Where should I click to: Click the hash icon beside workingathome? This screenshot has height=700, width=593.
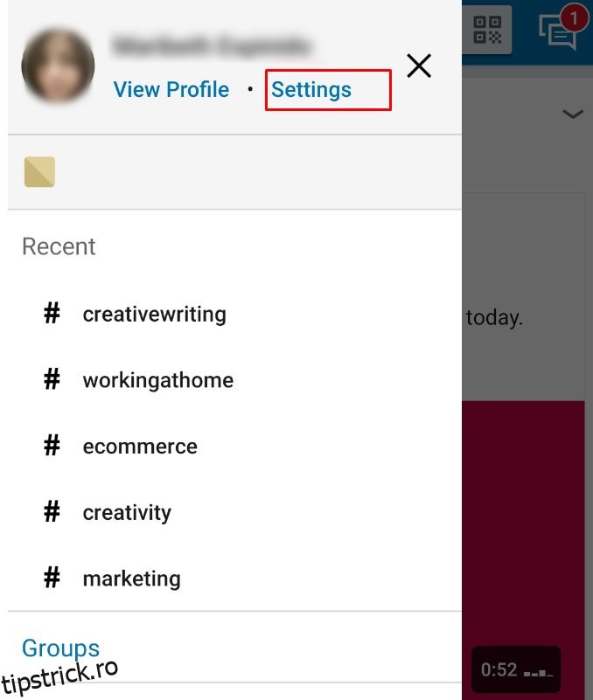(52, 380)
